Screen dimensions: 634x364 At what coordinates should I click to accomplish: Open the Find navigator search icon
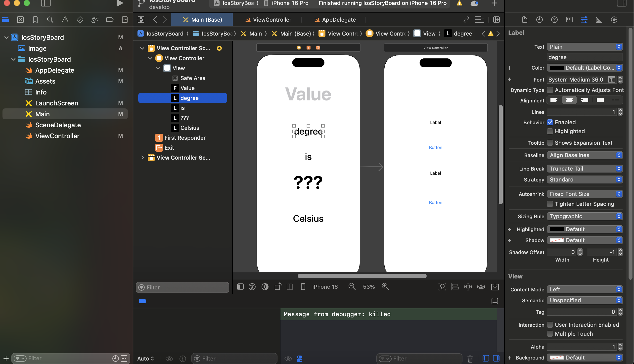click(x=50, y=20)
